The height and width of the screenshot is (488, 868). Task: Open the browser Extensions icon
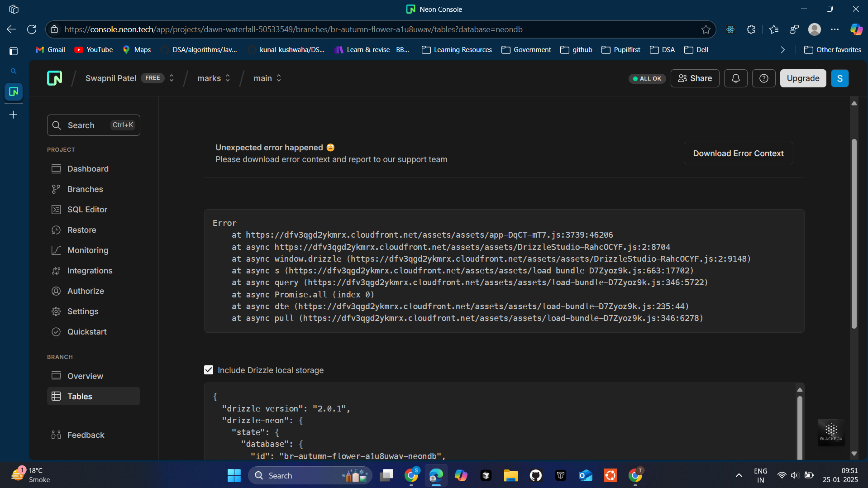[x=751, y=29]
